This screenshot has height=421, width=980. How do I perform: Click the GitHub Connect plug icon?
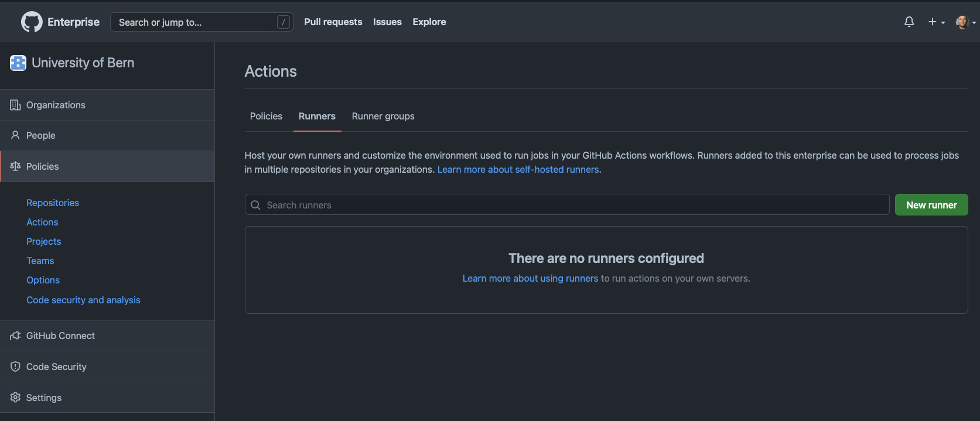point(15,336)
